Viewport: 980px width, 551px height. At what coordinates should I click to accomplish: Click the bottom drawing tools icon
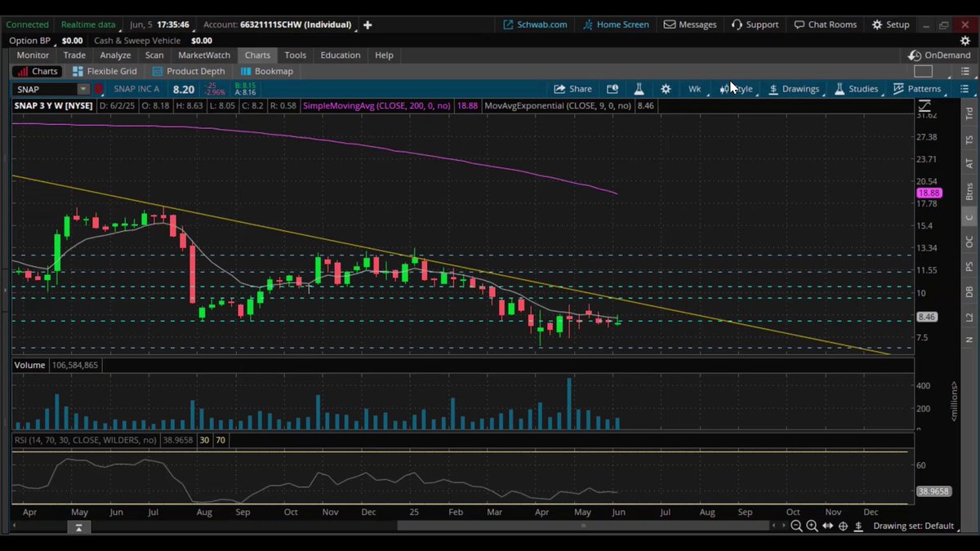[858, 527]
